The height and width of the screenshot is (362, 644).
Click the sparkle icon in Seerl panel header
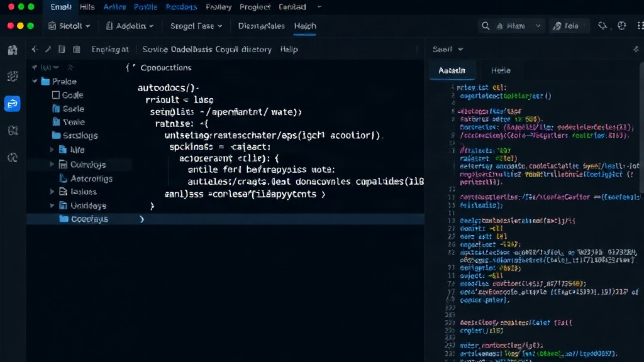click(636, 49)
